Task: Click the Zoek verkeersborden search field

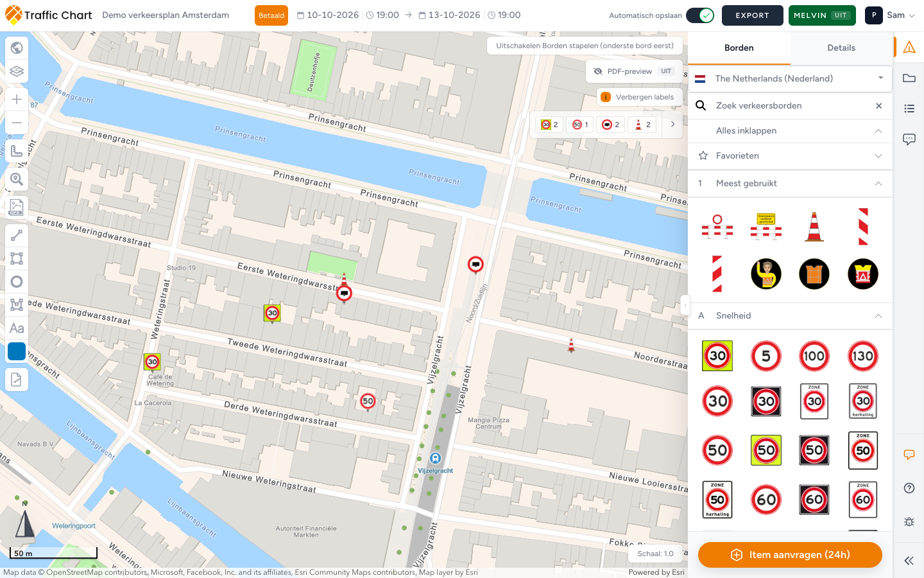Action: [790, 105]
